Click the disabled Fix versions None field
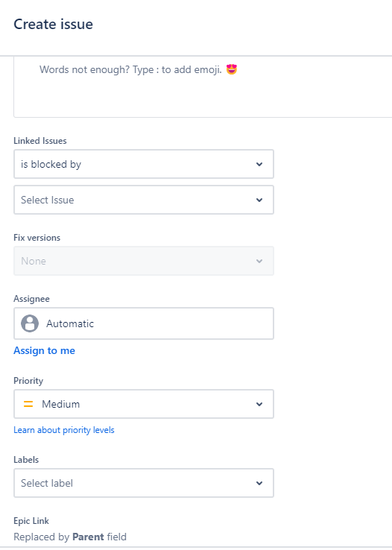Screen dimensions: 392x550 (144, 261)
